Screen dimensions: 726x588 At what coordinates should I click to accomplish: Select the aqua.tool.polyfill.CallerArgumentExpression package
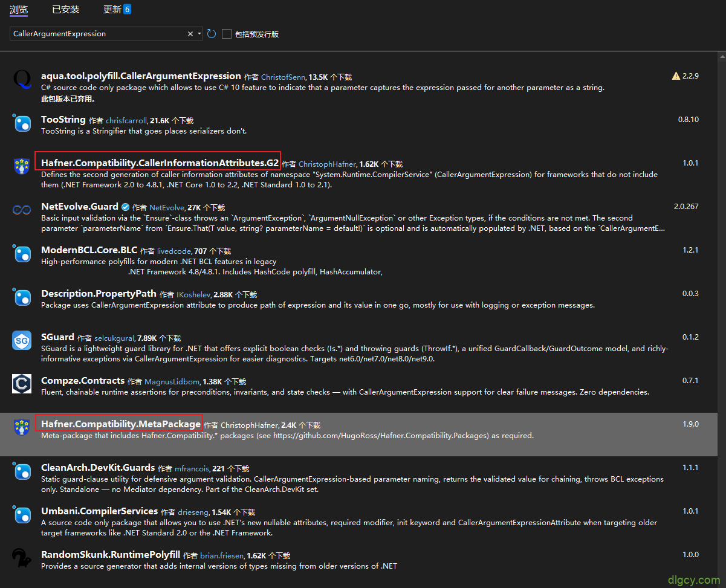pyautogui.click(x=141, y=76)
